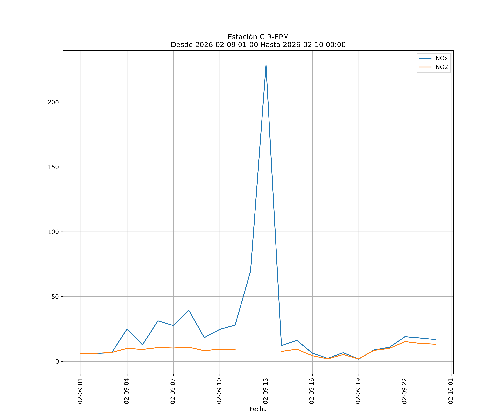504x420 pixels.
Task: Click the orange NO2 legend line swatch
Action: coord(425,67)
